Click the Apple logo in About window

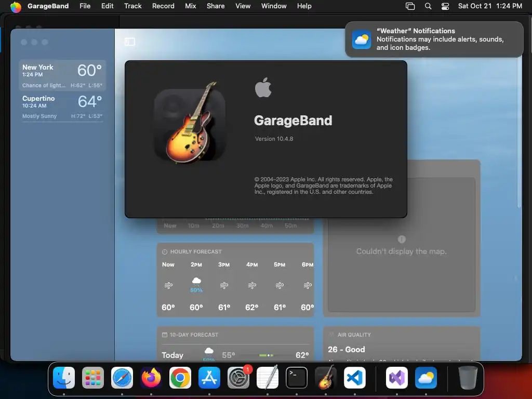[263, 87]
